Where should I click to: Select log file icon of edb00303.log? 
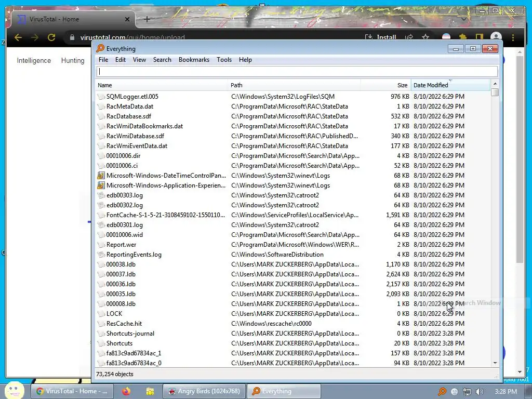click(101, 195)
